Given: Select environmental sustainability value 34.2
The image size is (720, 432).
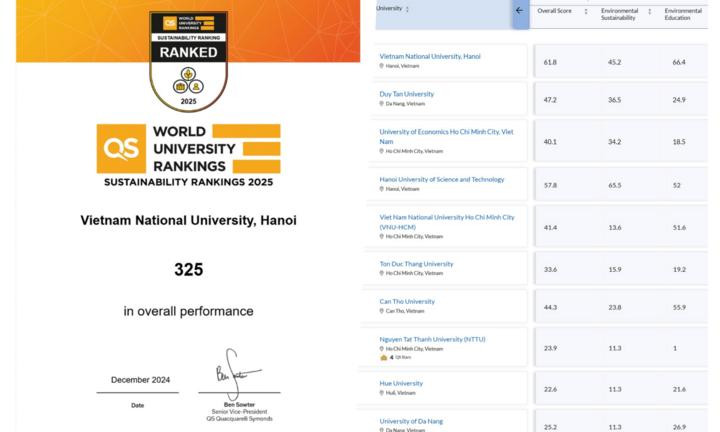Looking at the screenshot, I should [x=614, y=142].
